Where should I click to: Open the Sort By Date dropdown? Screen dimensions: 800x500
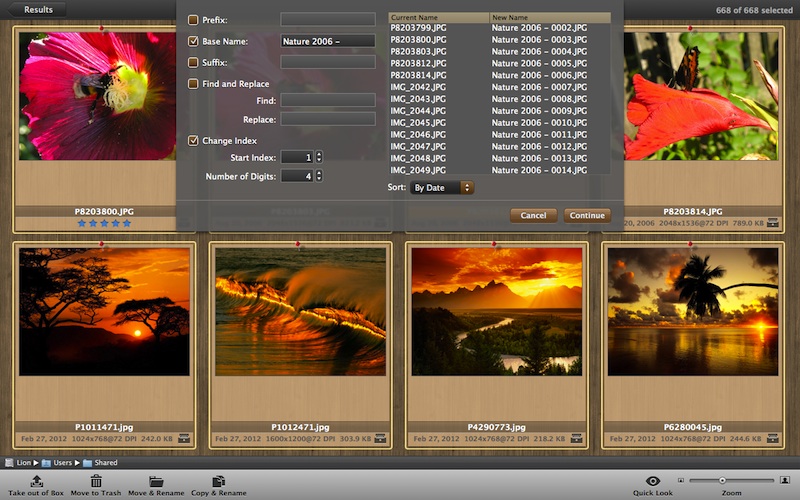tap(442, 187)
